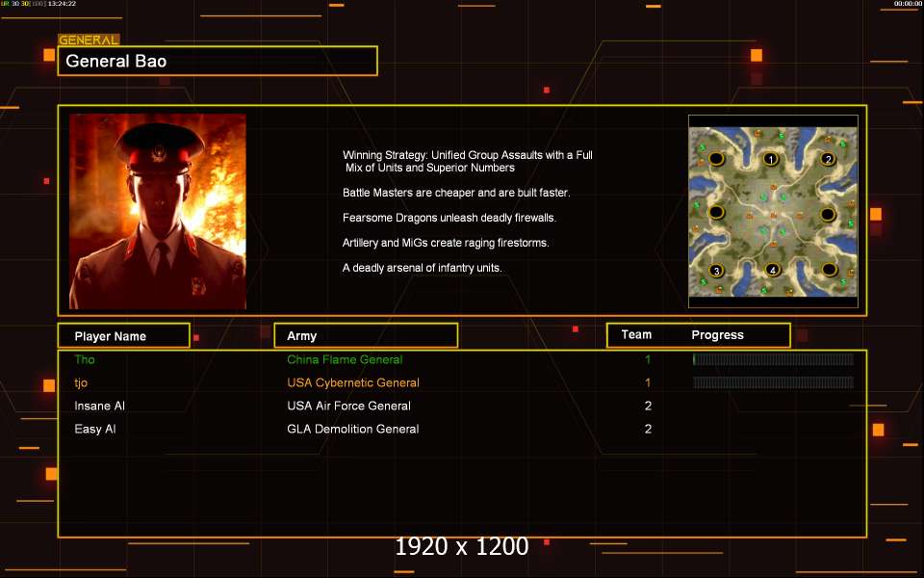Select the Progress column header
The image size is (924, 578).
click(717, 335)
